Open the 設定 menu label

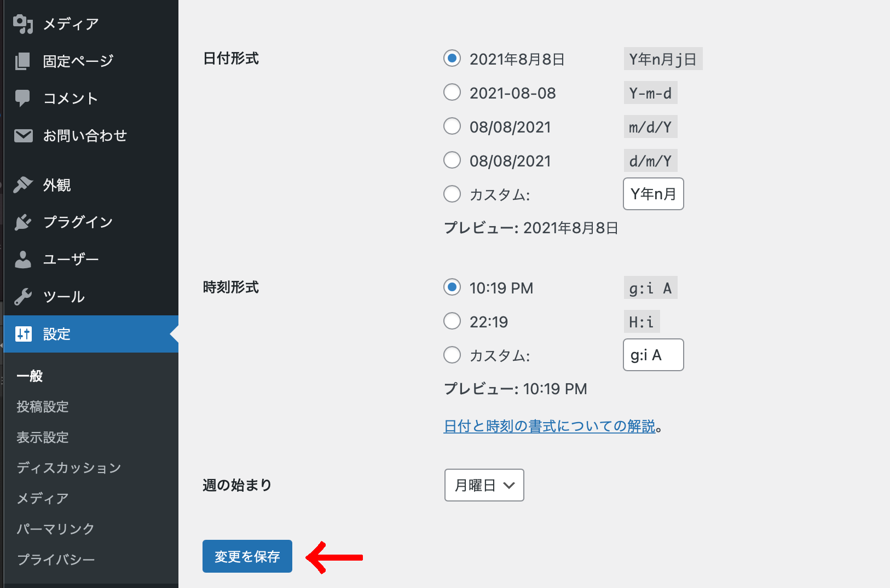57,334
